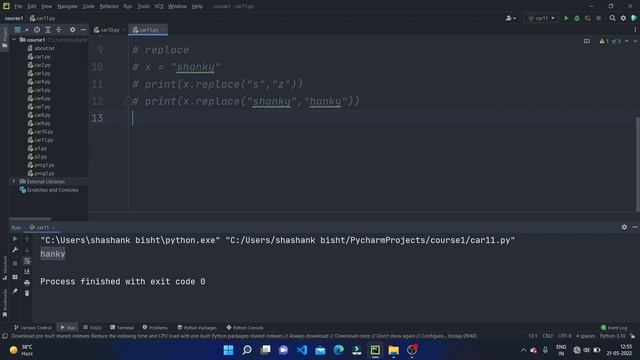Open Microsoft Edge from the taskbar
This screenshot has width=640, height=360.
tap(338, 350)
